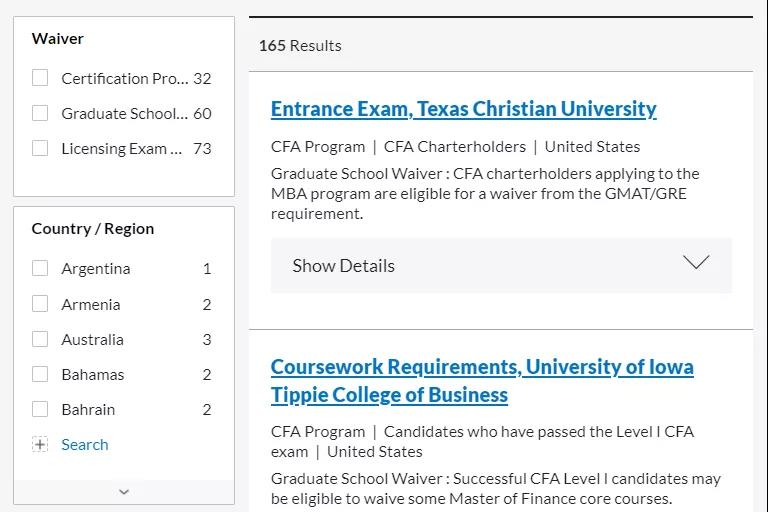Viewport: 768px width, 512px height.
Task: Expand the Country / Region list downward
Action: tap(124, 492)
